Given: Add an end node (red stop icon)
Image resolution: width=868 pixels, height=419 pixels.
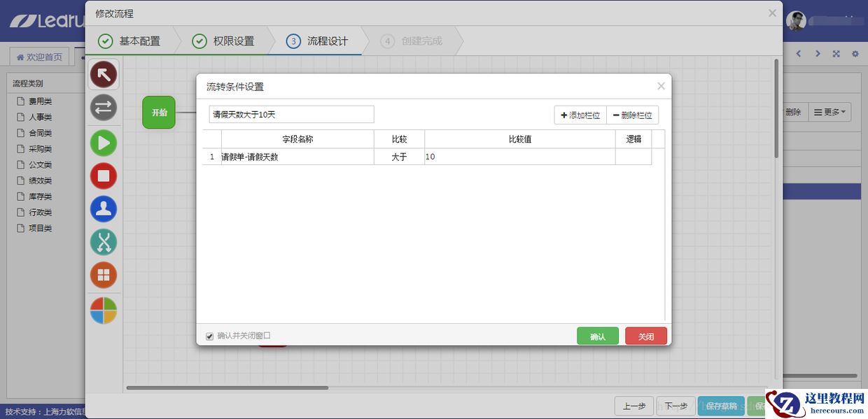Looking at the screenshot, I should point(104,176).
